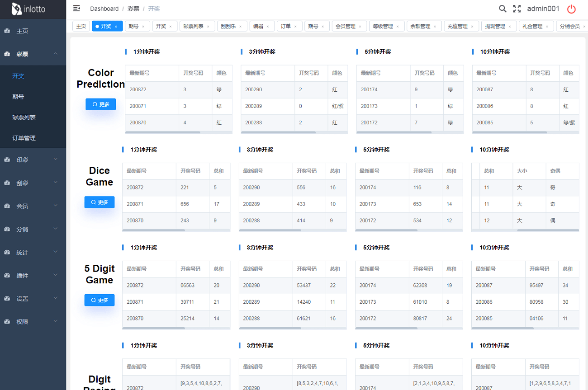Close the 余额管理 tab with its x
588x390 pixels.
(x=435, y=27)
